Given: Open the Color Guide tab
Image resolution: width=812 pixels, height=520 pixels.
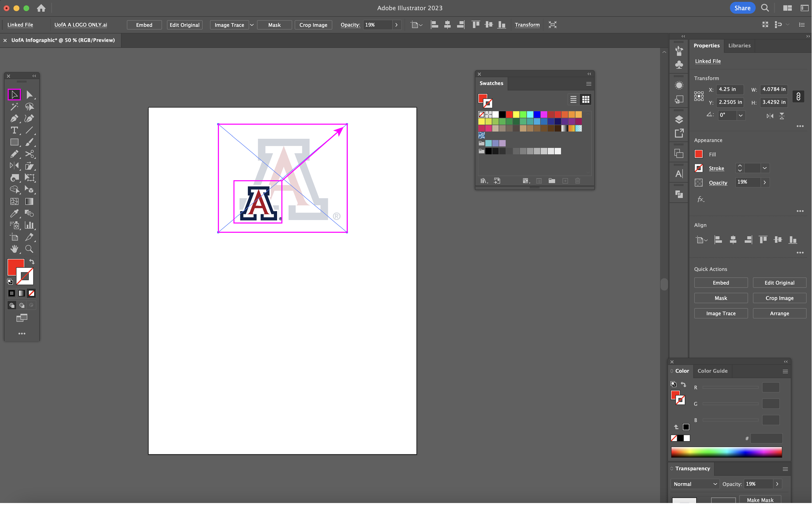Looking at the screenshot, I should tap(713, 371).
